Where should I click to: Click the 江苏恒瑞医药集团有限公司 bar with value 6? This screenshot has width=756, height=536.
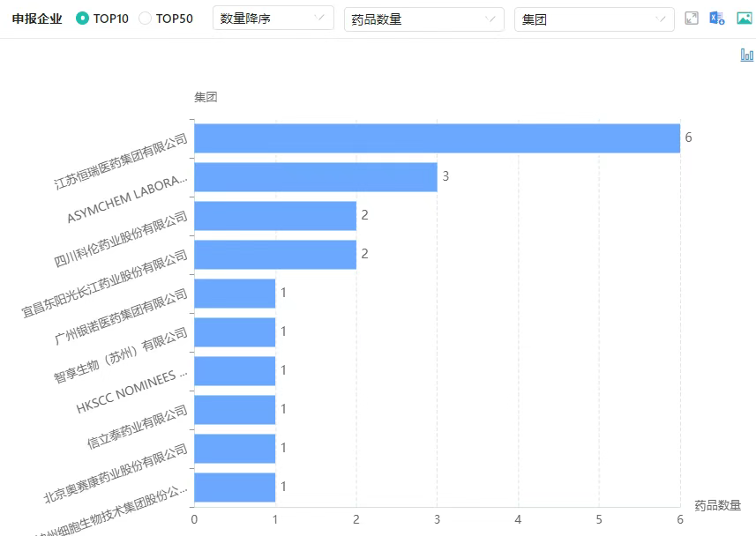tap(438, 138)
